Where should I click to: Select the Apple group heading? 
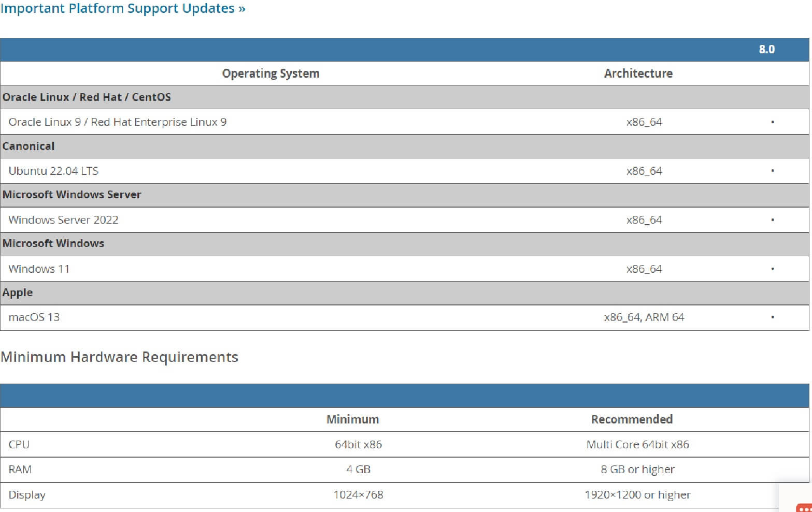pos(18,292)
